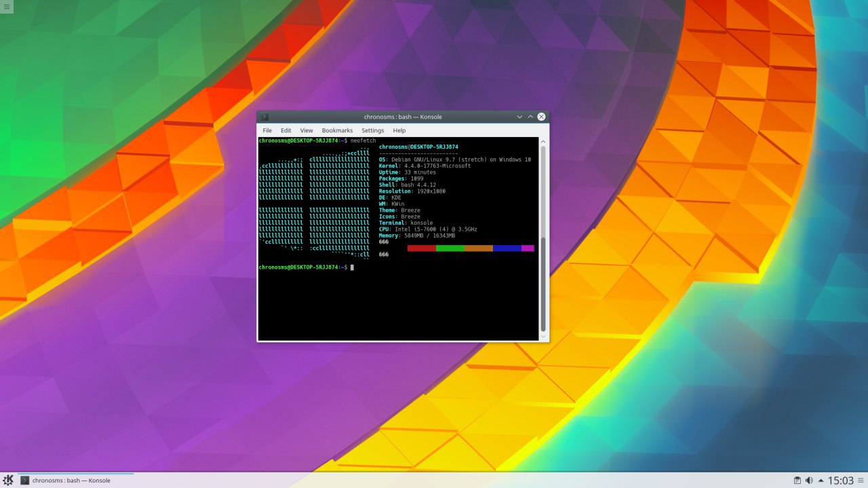Open the panel settings hamburger icon

point(861,481)
